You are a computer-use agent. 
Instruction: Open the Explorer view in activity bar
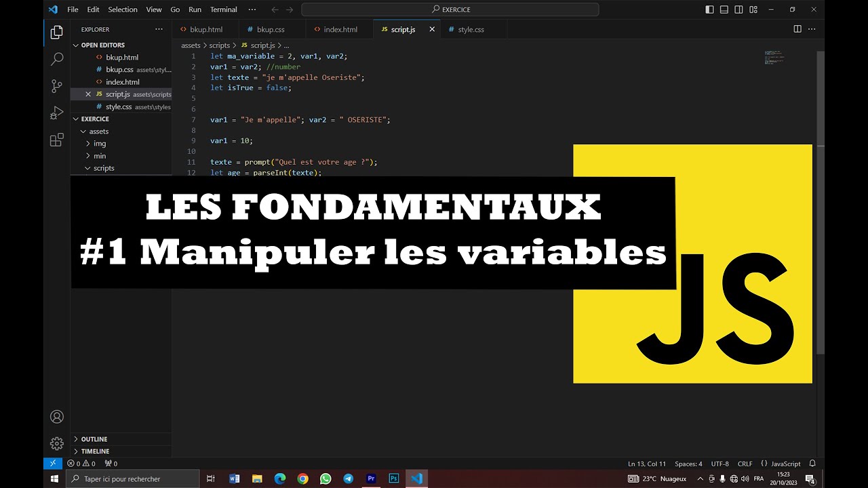(x=57, y=33)
